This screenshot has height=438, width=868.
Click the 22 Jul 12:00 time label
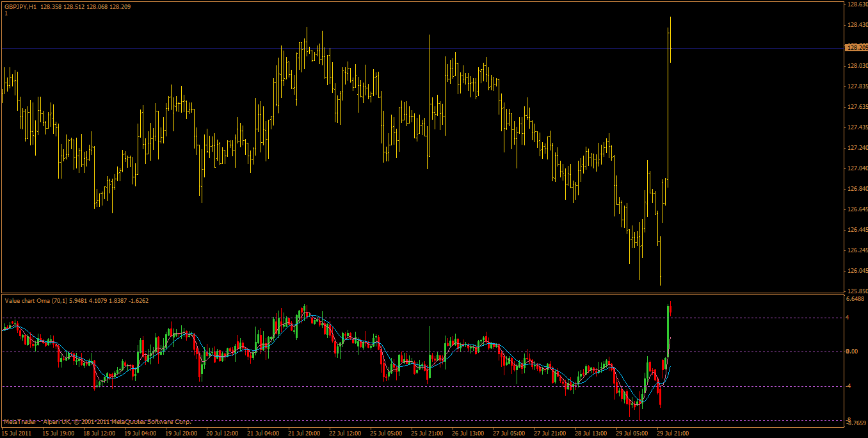pos(346,434)
